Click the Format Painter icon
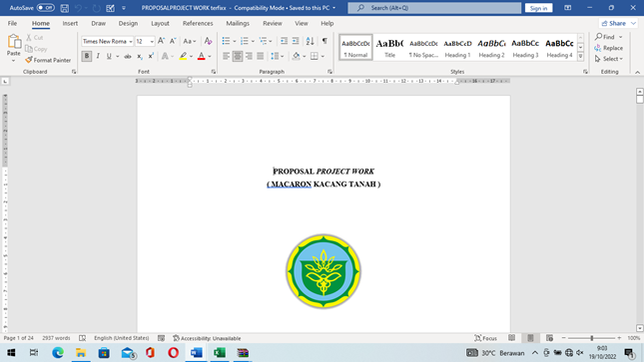 tap(29, 60)
